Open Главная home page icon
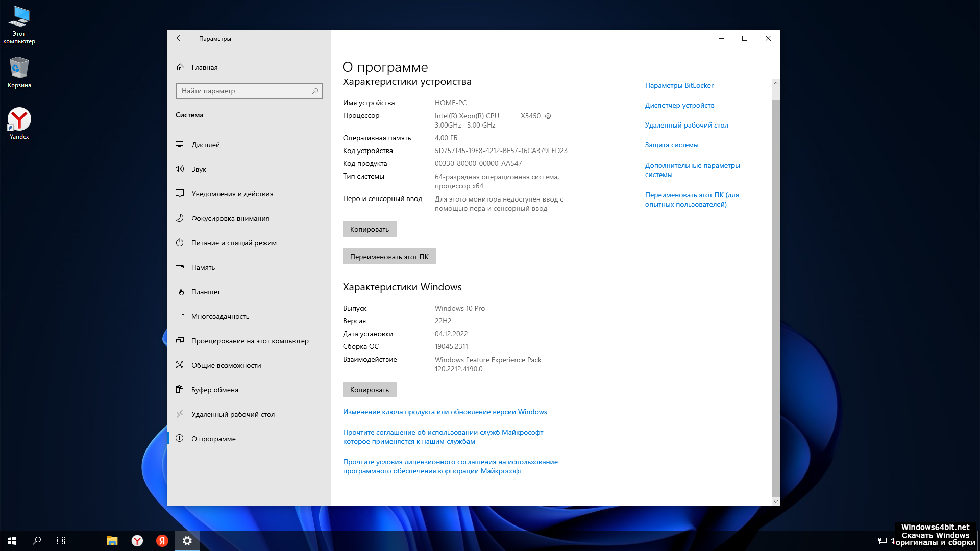980x551 pixels. point(180,67)
